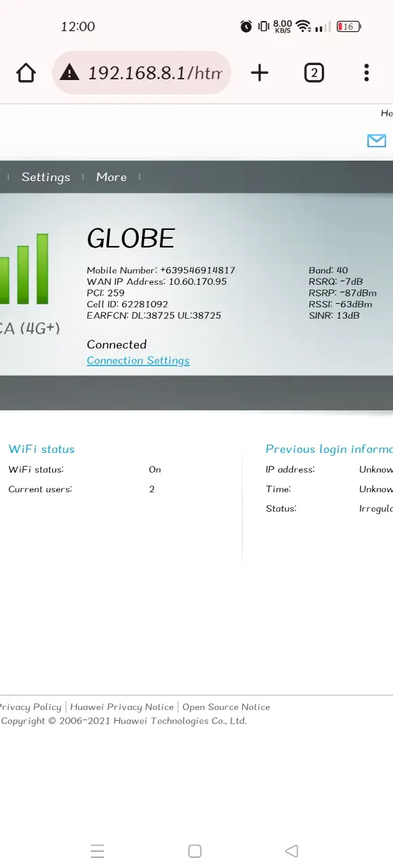The height and width of the screenshot is (868, 393).
Task: Tap the alarm clock status icon
Action: coord(246,26)
